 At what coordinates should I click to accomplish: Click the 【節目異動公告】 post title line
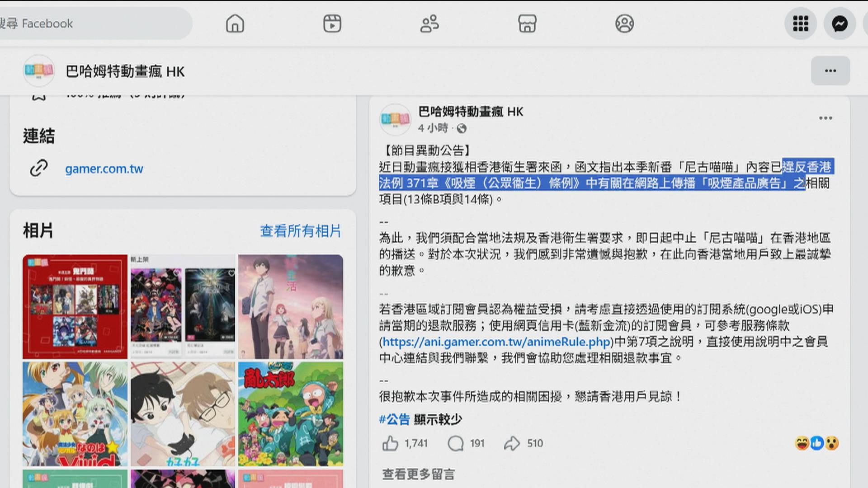427,150
